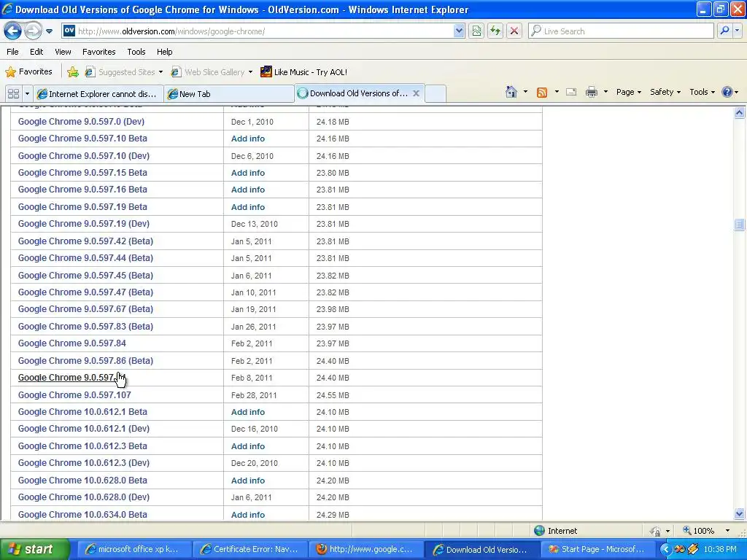Open Google Chrome 10.0.612.1 Beta link
Image resolution: width=747 pixels, height=560 pixels.
(x=82, y=412)
